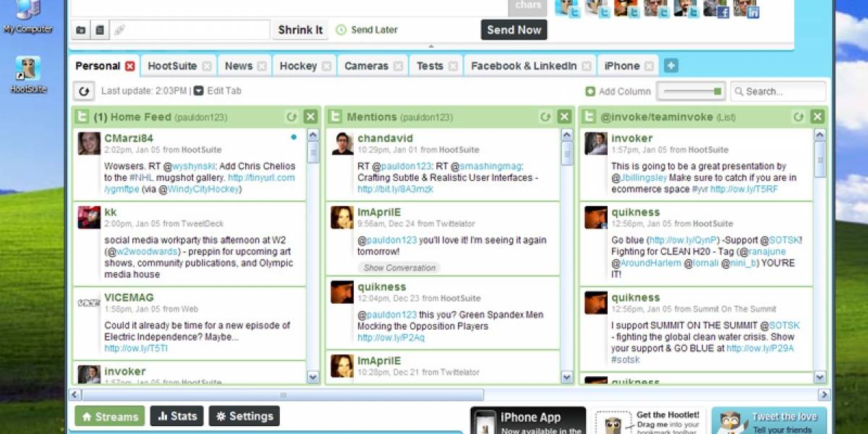Refresh the @invoke/teaminvoke column
This screenshot has width=868, height=434.
coord(799,116)
